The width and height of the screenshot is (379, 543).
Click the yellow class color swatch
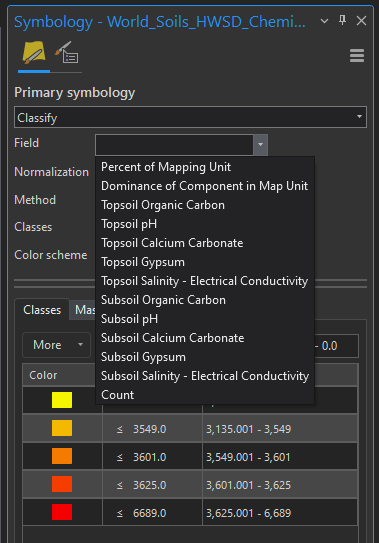pyautogui.click(x=62, y=400)
